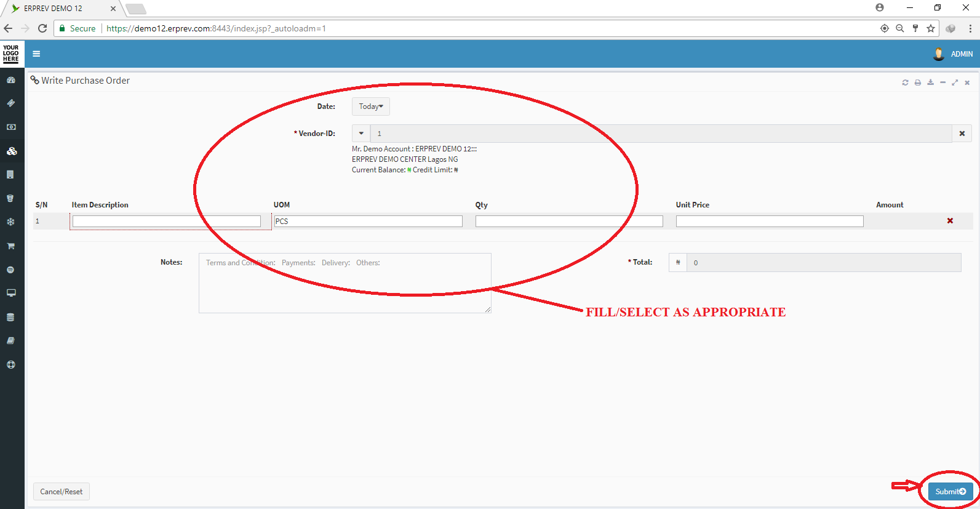Image resolution: width=980 pixels, height=509 pixels.
Task: Open the ticket icon in sidebar
Action: (x=11, y=103)
